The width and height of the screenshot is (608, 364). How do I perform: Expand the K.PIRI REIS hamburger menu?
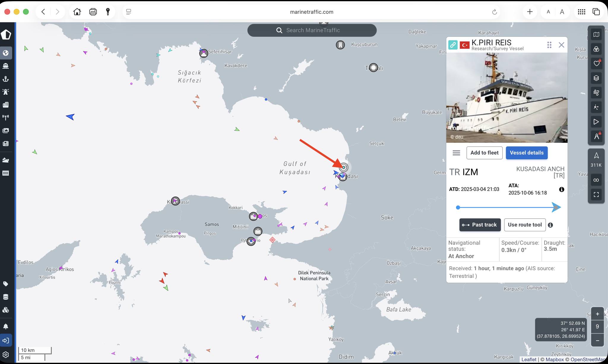tap(456, 153)
